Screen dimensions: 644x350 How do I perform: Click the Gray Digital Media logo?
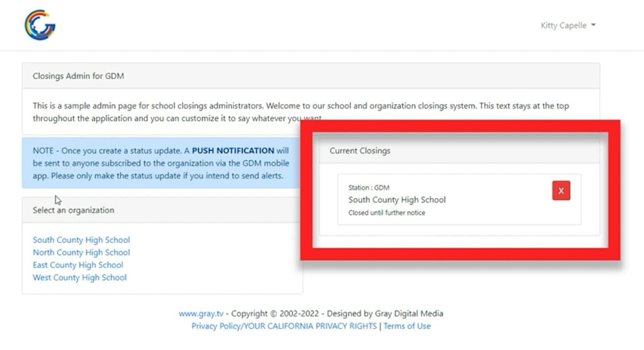pos(40,25)
